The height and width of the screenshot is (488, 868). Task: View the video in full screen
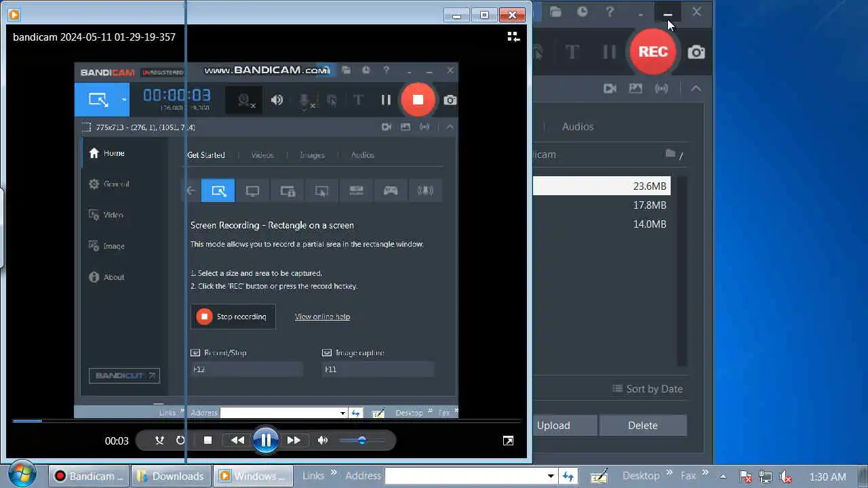[x=508, y=441]
